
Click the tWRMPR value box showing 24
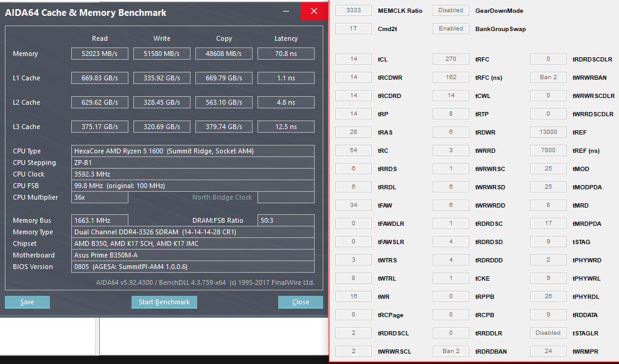coord(548,351)
